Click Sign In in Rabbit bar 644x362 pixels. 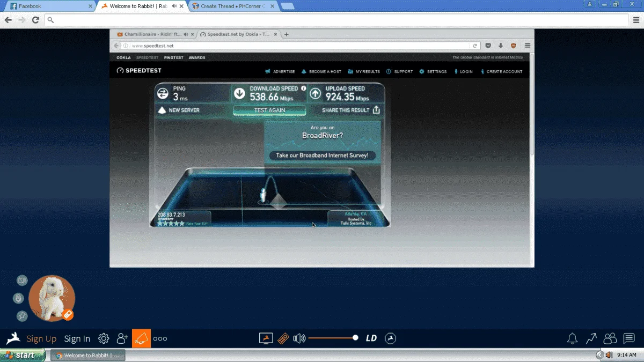(77, 338)
